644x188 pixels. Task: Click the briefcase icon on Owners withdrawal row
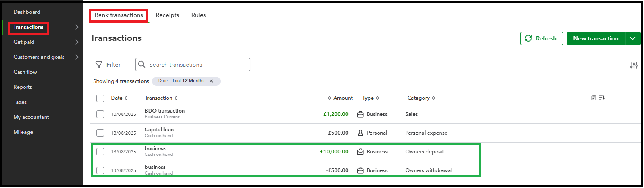click(360, 170)
